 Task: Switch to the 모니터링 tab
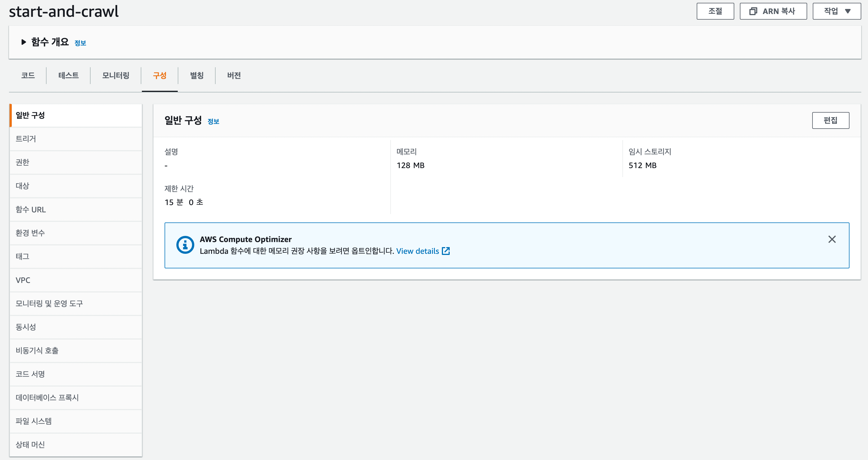pyautogui.click(x=116, y=75)
